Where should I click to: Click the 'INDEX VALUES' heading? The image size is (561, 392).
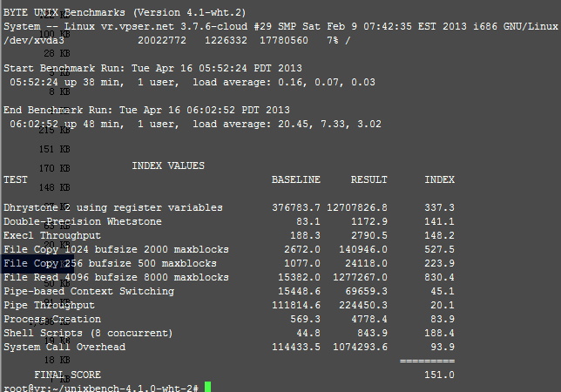(168, 166)
